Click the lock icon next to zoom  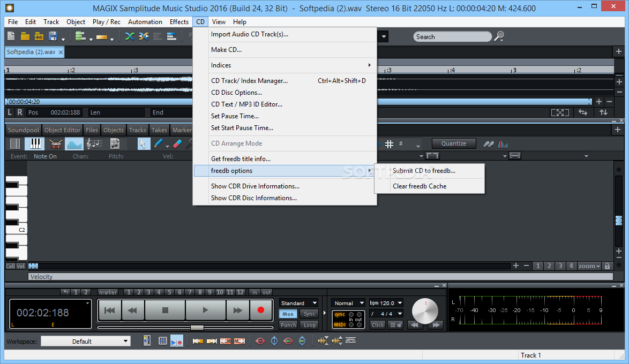(x=607, y=266)
